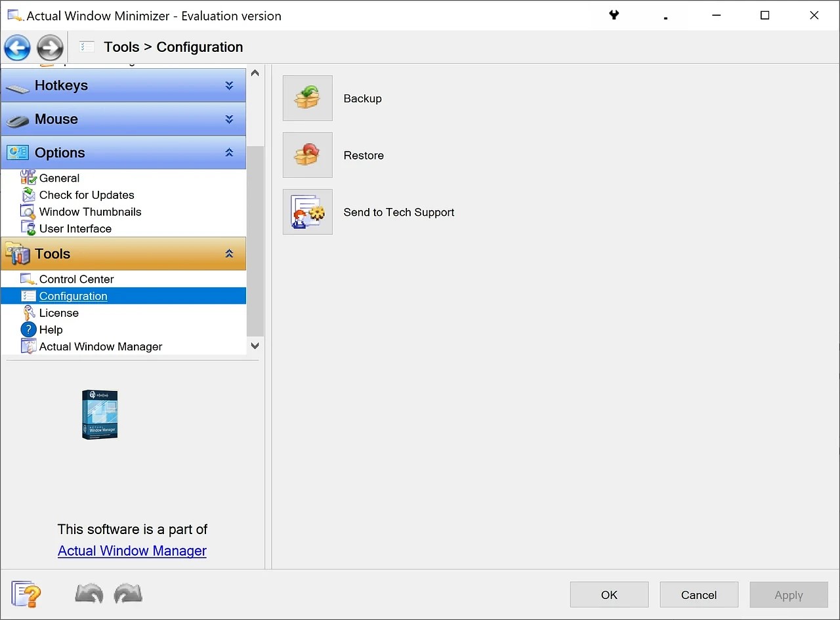840x620 pixels.
Task: Click the Help question-mark icon under Tools
Action: point(29,329)
